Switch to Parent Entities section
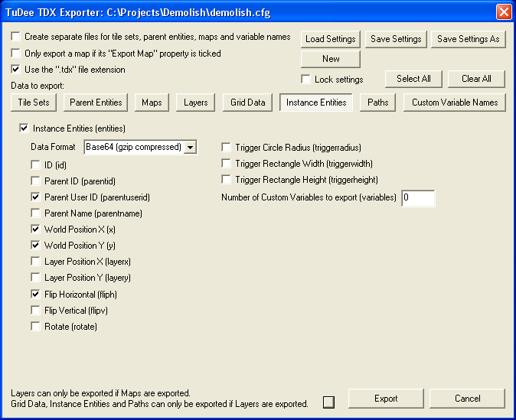Image resolution: width=516 pixels, height=420 pixels. (x=96, y=103)
